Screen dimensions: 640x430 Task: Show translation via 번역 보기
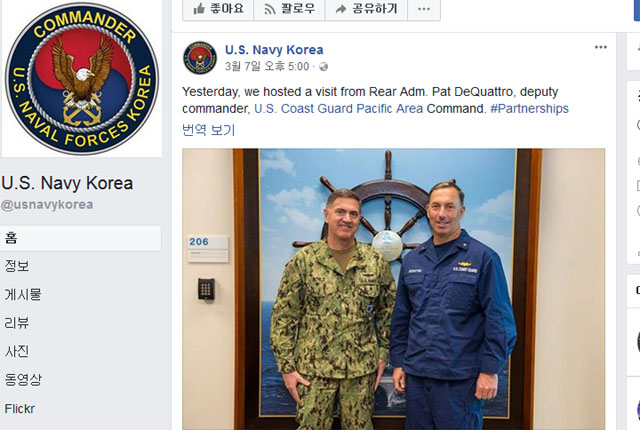[209, 130]
